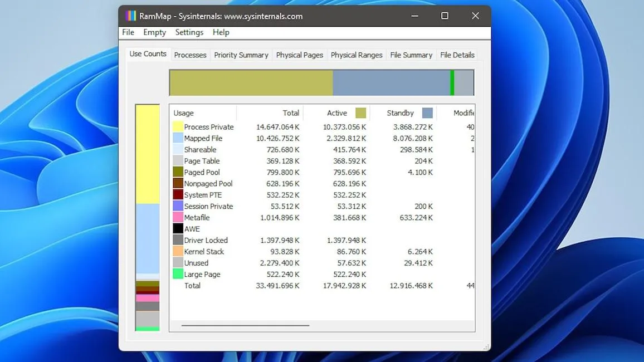Image resolution: width=644 pixels, height=362 pixels.
Task: Select the Driver Locked row
Action: pyautogui.click(x=322, y=240)
